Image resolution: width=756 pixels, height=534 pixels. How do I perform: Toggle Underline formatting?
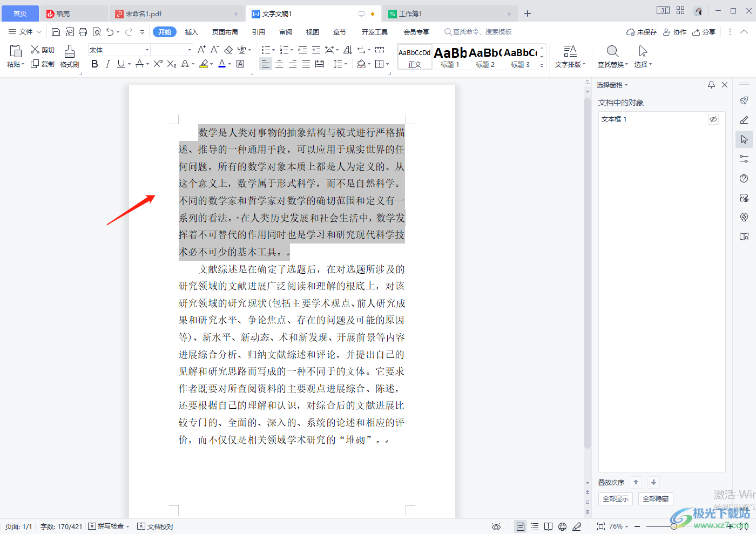120,64
